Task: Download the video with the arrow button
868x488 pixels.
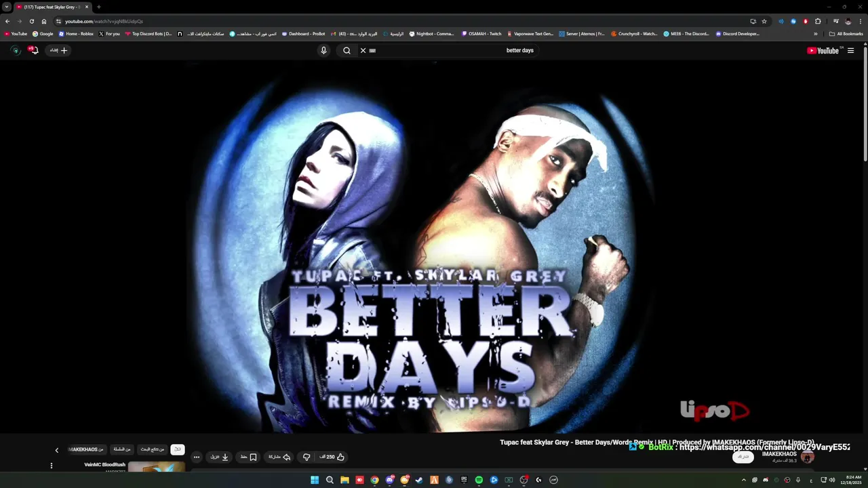Action: pos(219,457)
